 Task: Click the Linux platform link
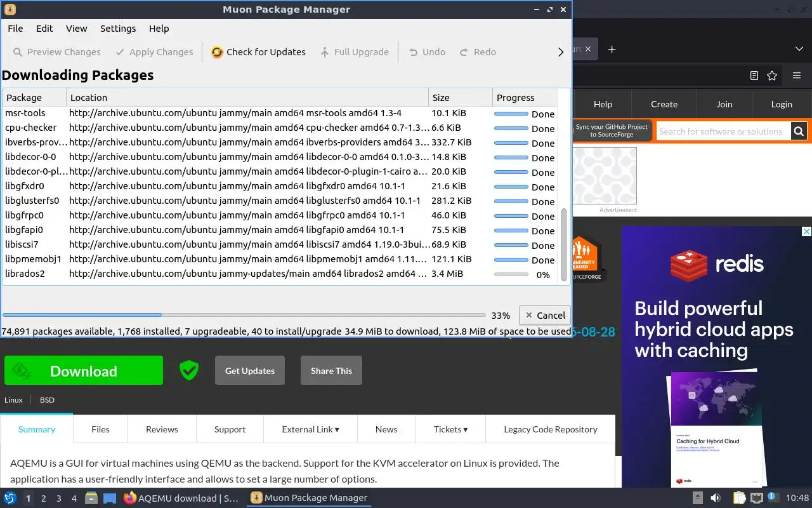[x=13, y=400]
